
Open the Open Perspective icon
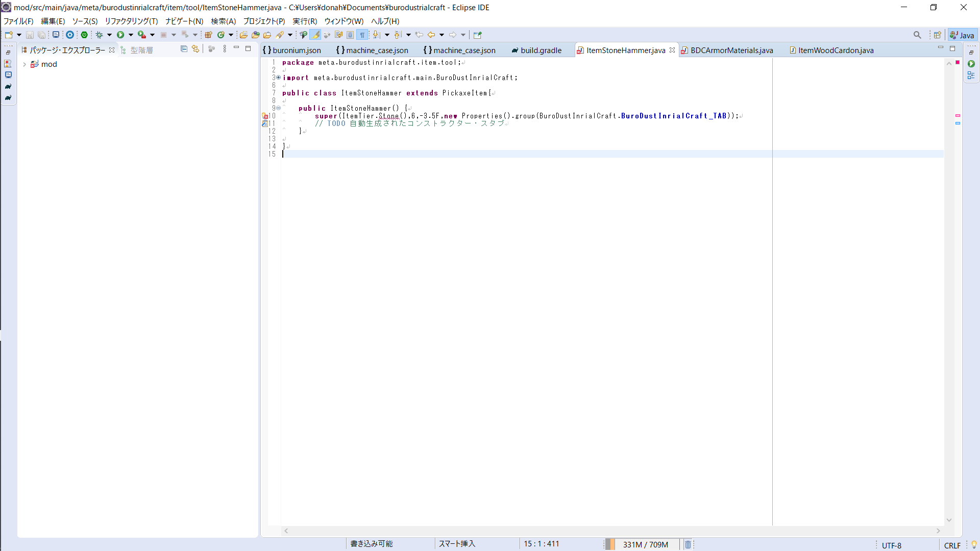pos(937,35)
